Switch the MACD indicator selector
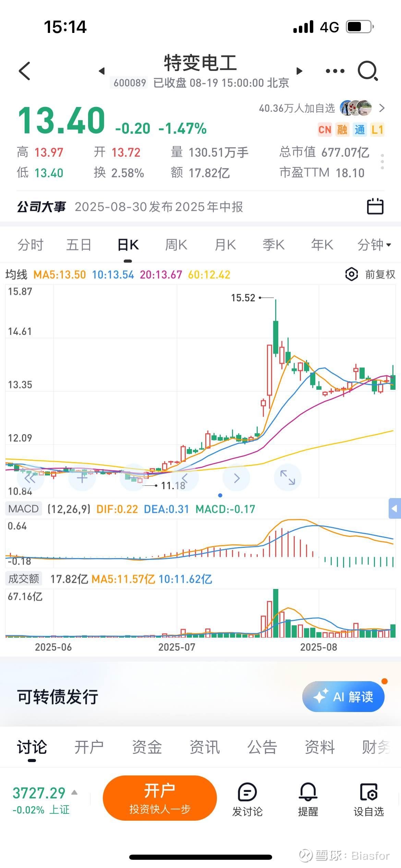The width and height of the screenshot is (401, 868). coord(23,509)
